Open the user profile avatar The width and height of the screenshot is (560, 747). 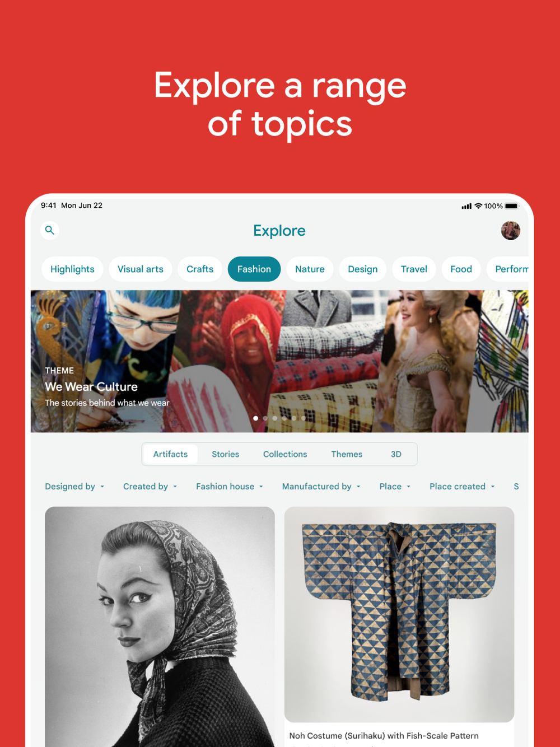(x=510, y=230)
